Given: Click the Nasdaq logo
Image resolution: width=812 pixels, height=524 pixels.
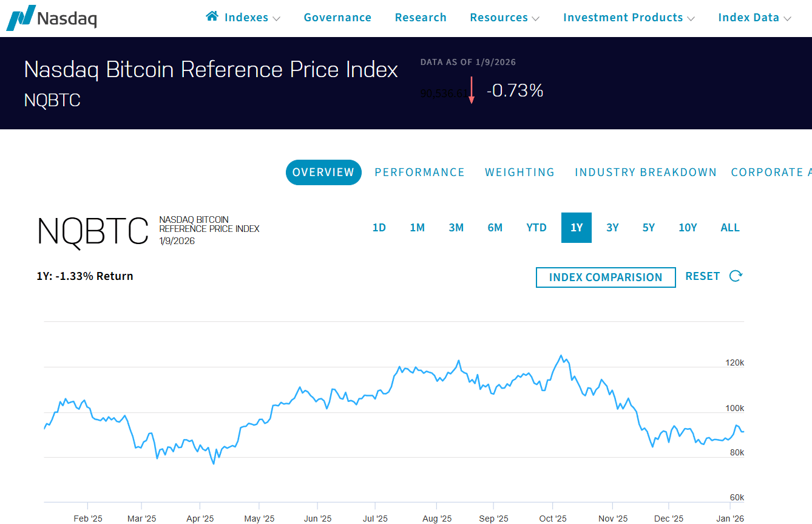Looking at the screenshot, I should (x=52, y=18).
